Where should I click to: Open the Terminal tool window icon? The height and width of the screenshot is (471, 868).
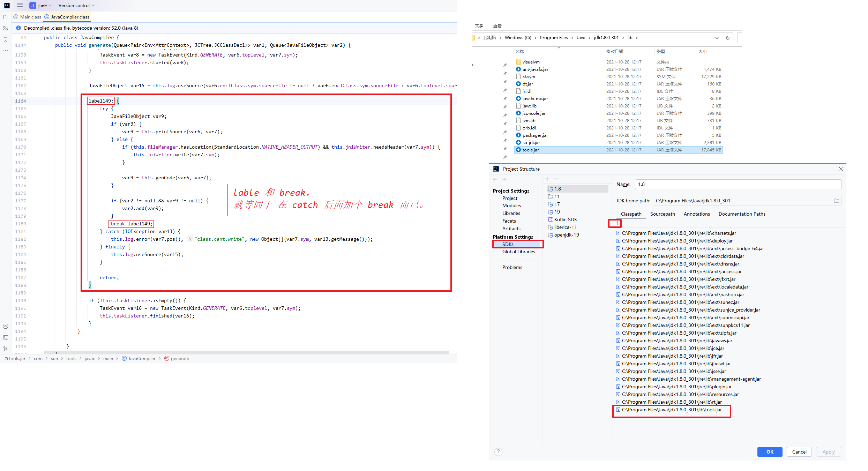click(x=6, y=337)
